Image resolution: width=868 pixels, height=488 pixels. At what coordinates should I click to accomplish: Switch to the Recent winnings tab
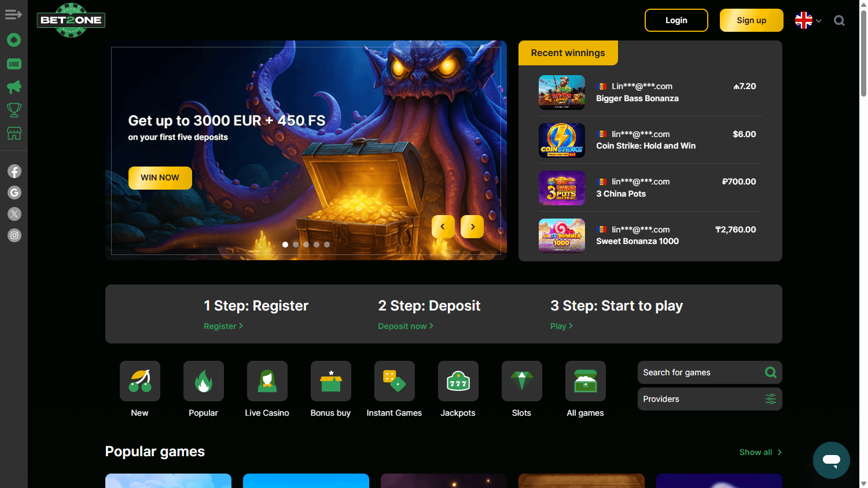click(568, 53)
